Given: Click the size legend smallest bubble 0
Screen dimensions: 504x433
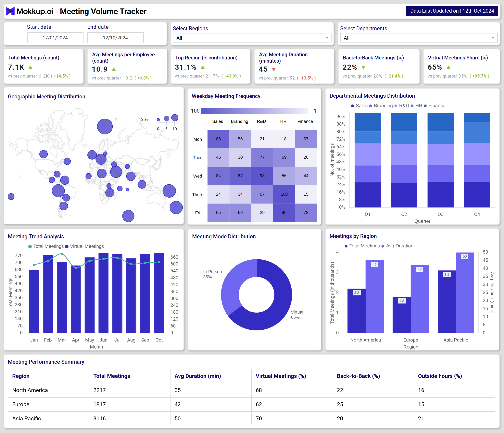Looking at the screenshot, I should coord(158,120).
